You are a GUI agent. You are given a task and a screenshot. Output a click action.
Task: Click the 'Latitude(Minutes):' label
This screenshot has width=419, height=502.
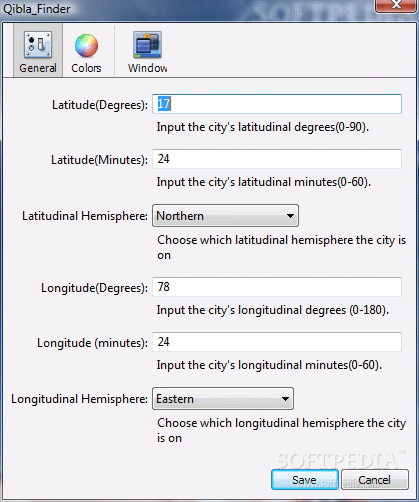pyautogui.click(x=99, y=160)
